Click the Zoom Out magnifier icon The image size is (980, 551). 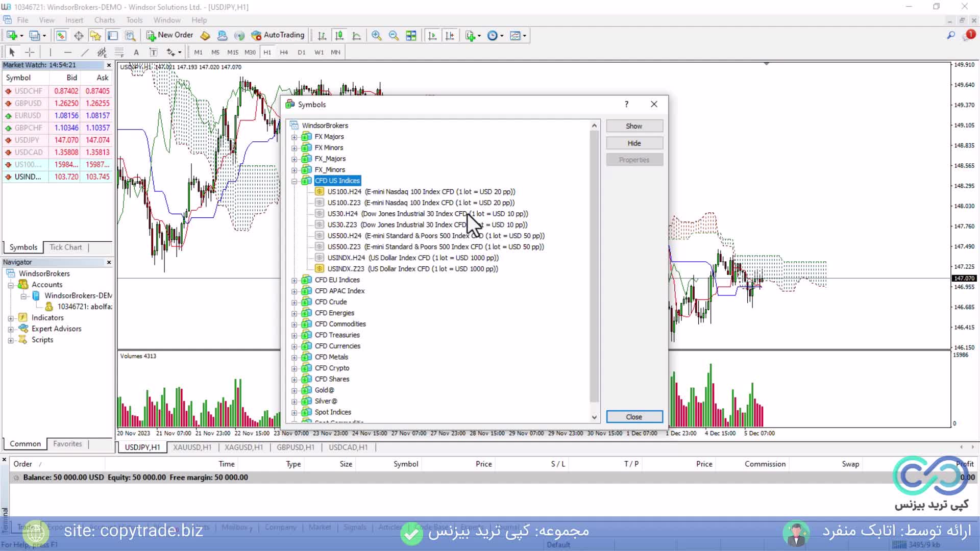pyautogui.click(x=394, y=35)
